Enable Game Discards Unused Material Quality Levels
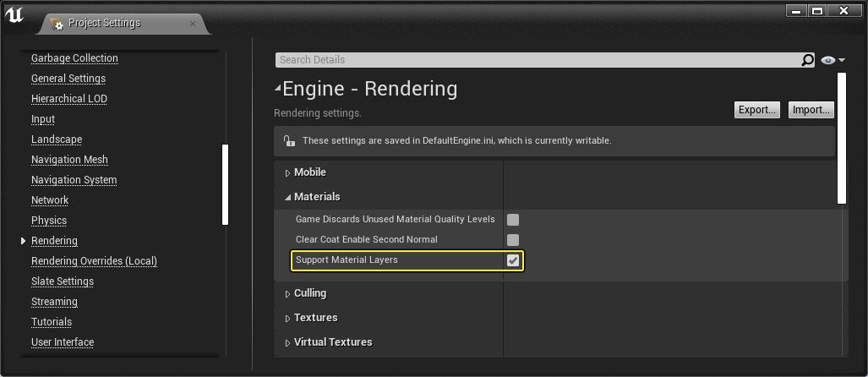Image resolution: width=868 pixels, height=377 pixels. (513, 220)
